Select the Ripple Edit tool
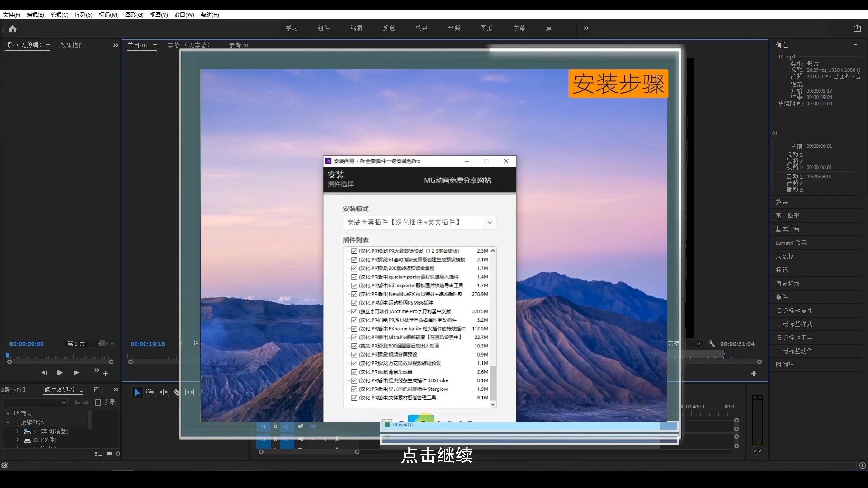 point(164,393)
